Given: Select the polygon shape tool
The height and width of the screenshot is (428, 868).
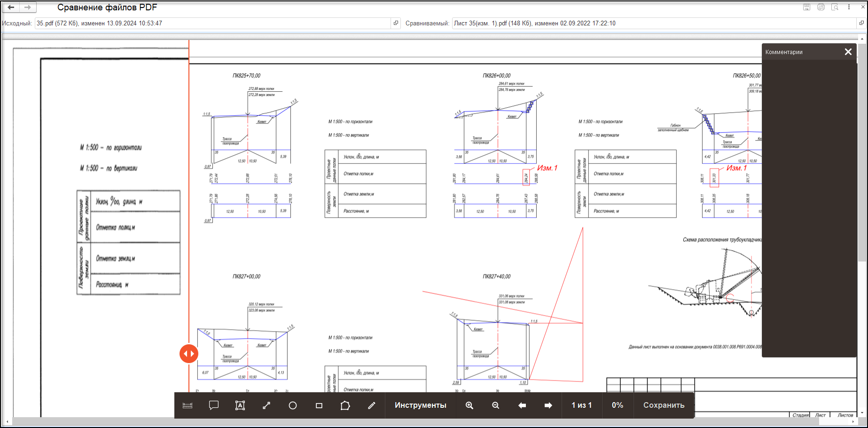Looking at the screenshot, I should pos(345,405).
